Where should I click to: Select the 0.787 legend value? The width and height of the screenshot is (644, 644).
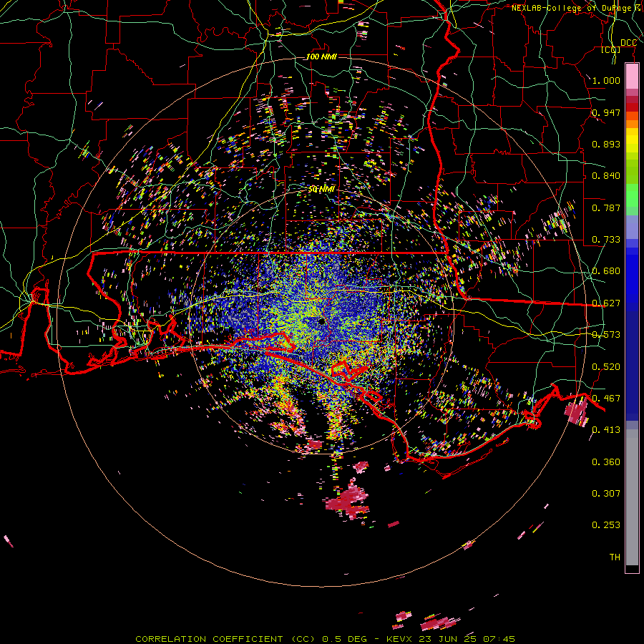[606, 208]
